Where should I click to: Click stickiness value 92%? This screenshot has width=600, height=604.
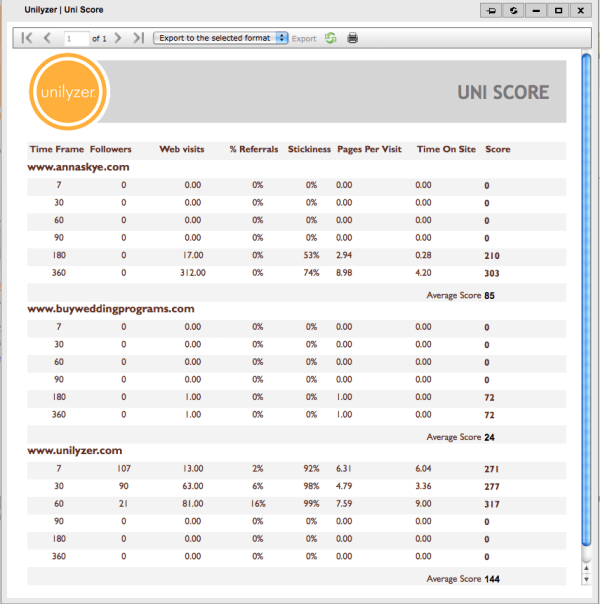pos(311,468)
